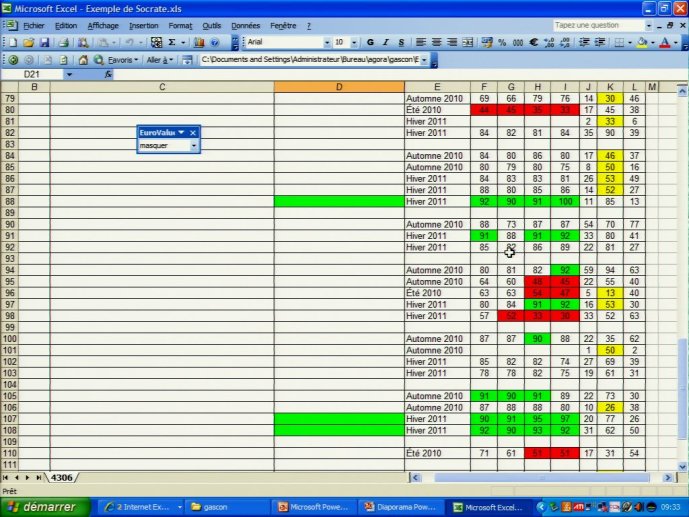Open the Arial font name dropdown

click(326, 43)
